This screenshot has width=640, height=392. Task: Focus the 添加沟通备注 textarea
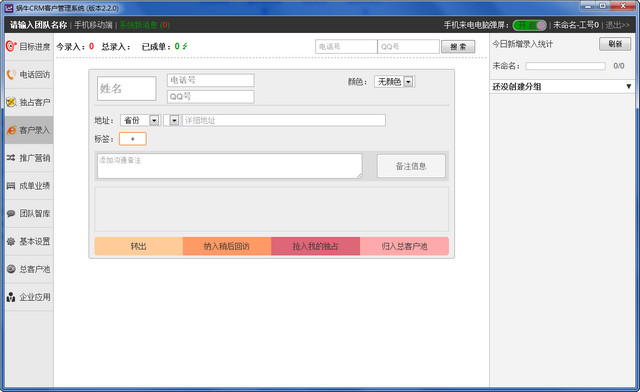[229, 166]
